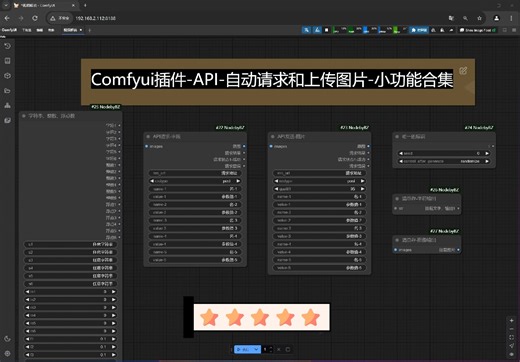Open the browser three-dot menu

pos(511,18)
